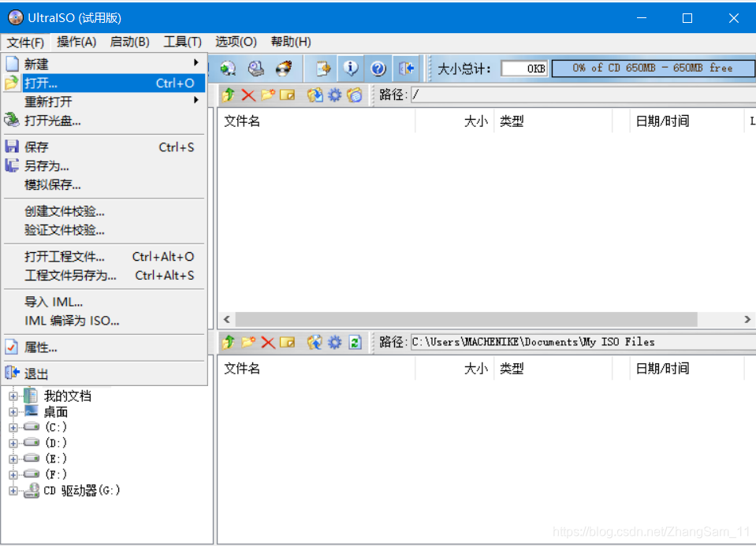Choose 创建文件校验... menu entry
Viewport: 756px width, 546px height.
104,211
